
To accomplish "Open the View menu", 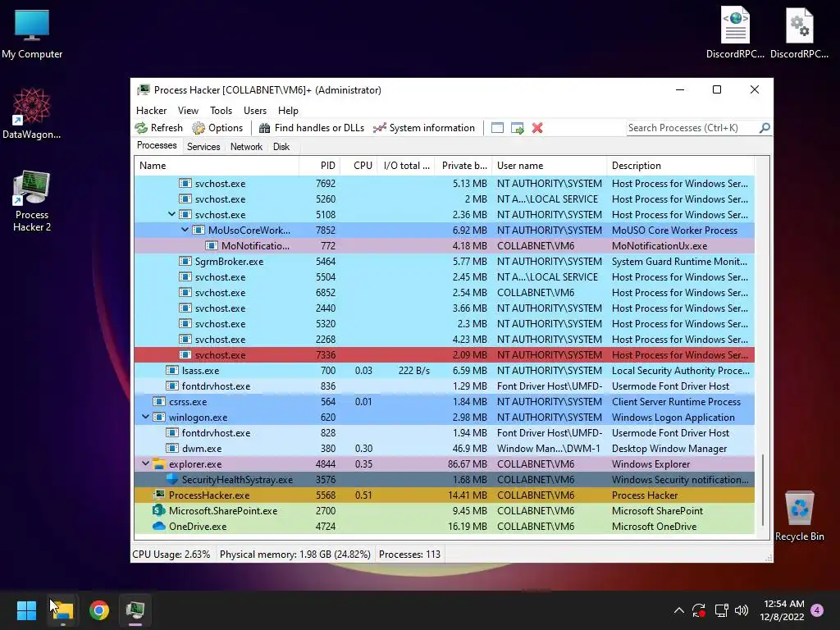I will click(188, 111).
